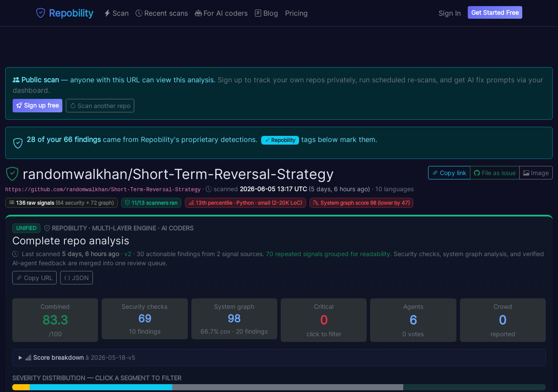Viewport: 558px width, 392px height.
Task: Click the newspaper icon beside Blog
Action: [258, 13]
